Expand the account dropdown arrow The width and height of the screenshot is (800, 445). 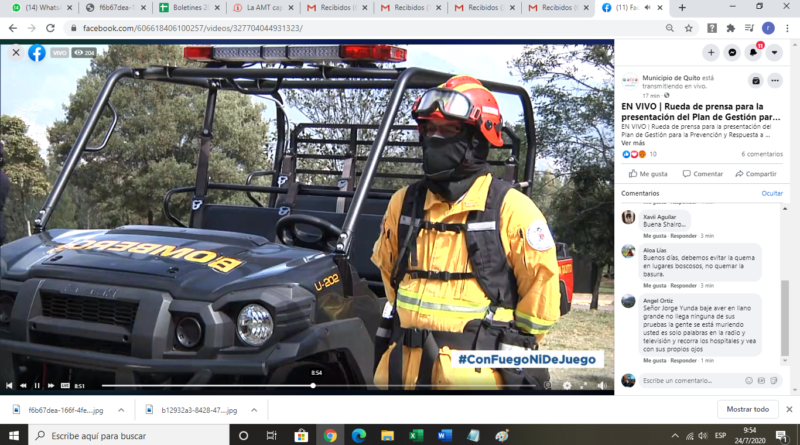click(774, 53)
